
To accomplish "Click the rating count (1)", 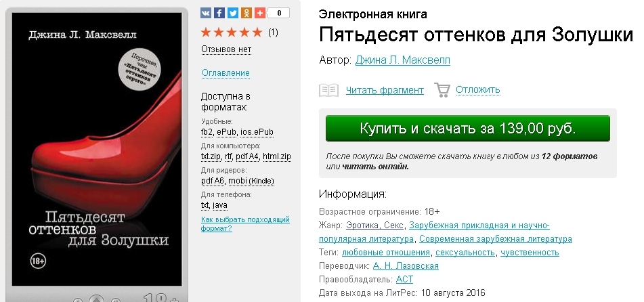I will (273, 33).
